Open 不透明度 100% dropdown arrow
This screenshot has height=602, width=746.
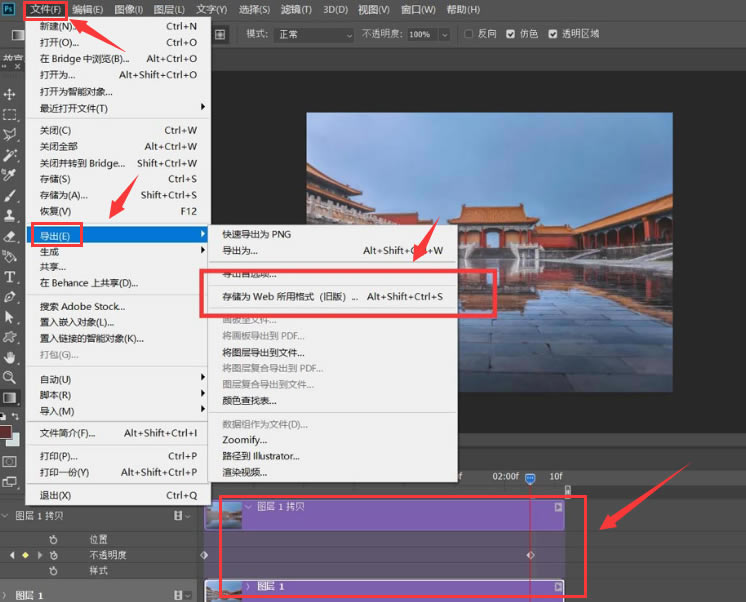[x=444, y=35]
